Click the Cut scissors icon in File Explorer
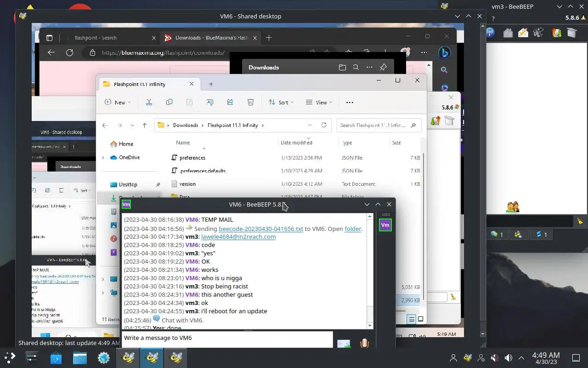This screenshot has width=588, height=368. (x=149, y=102)
